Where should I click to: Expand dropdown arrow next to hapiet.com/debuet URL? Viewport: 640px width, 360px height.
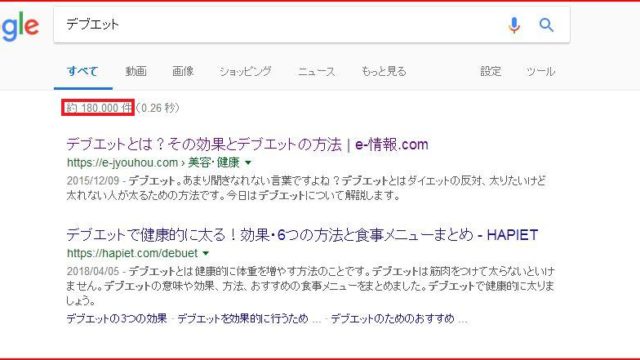click(206, 253)
